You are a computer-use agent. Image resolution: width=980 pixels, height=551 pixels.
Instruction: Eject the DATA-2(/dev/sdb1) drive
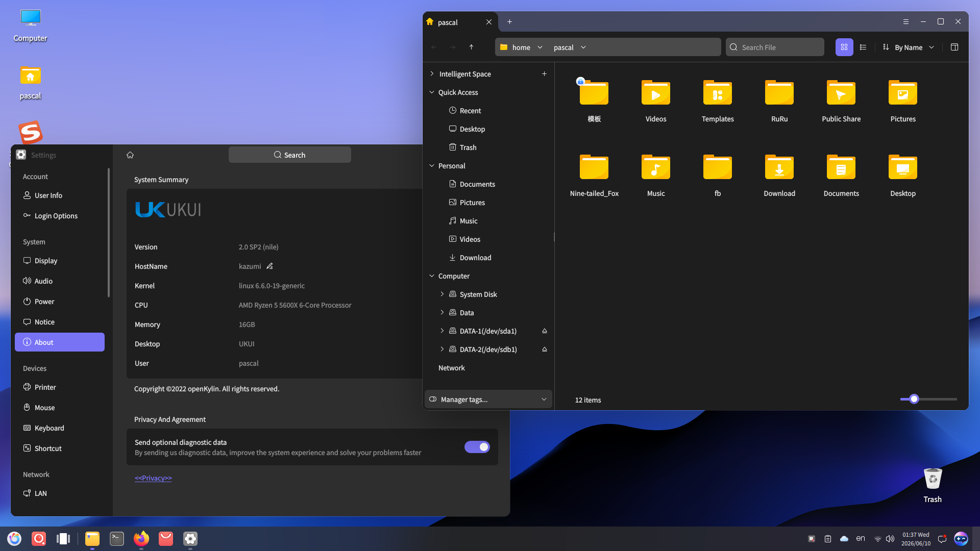coord(545,349)
